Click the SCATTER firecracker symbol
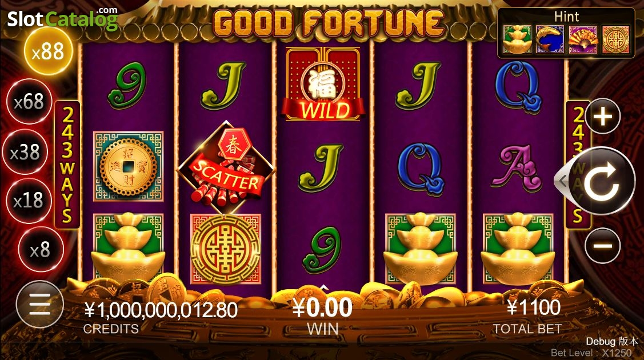Screen dimensions: 644x360 click(x=226, y=167)
